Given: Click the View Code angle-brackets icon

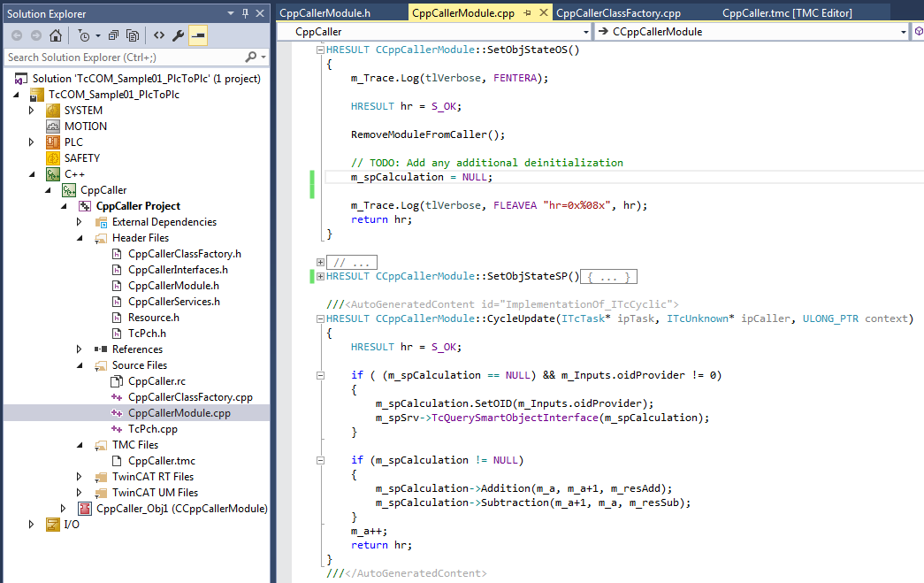Looking at the screenshot, I should coord(159,35).
